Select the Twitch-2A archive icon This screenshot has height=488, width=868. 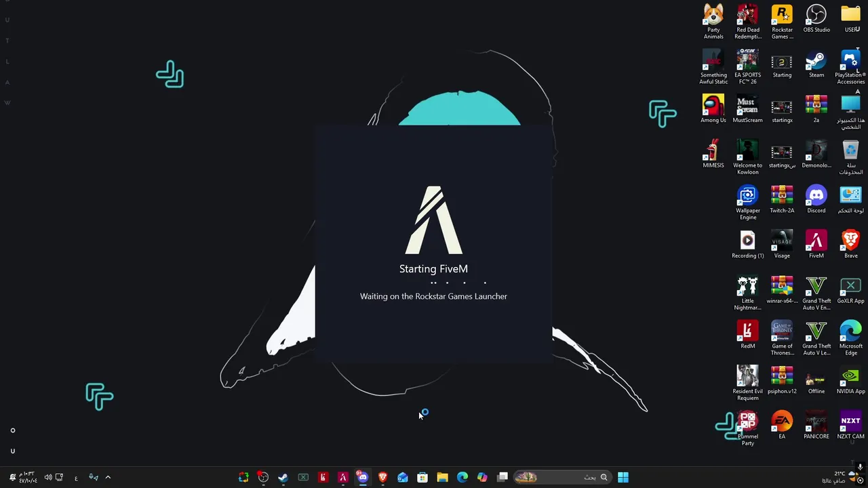(x=782, y=200)
